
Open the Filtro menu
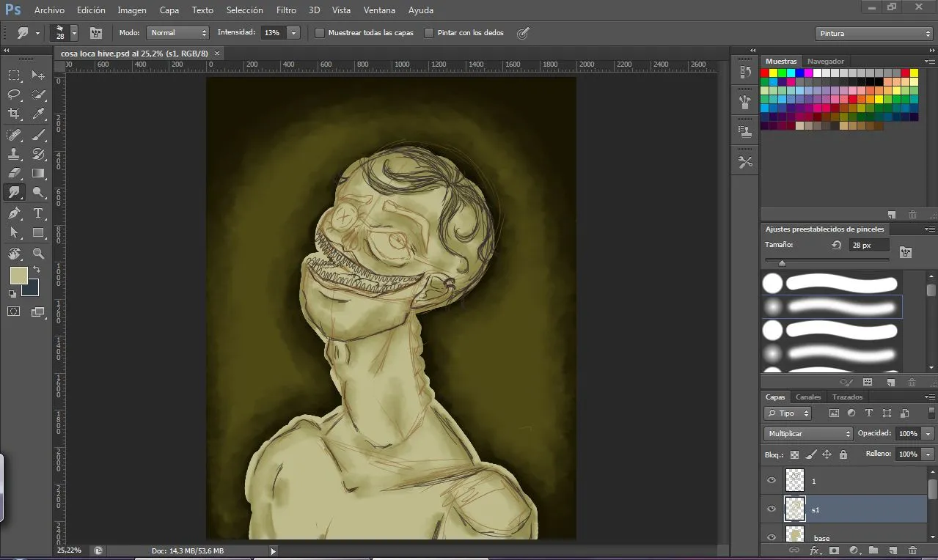pos(287,10)
